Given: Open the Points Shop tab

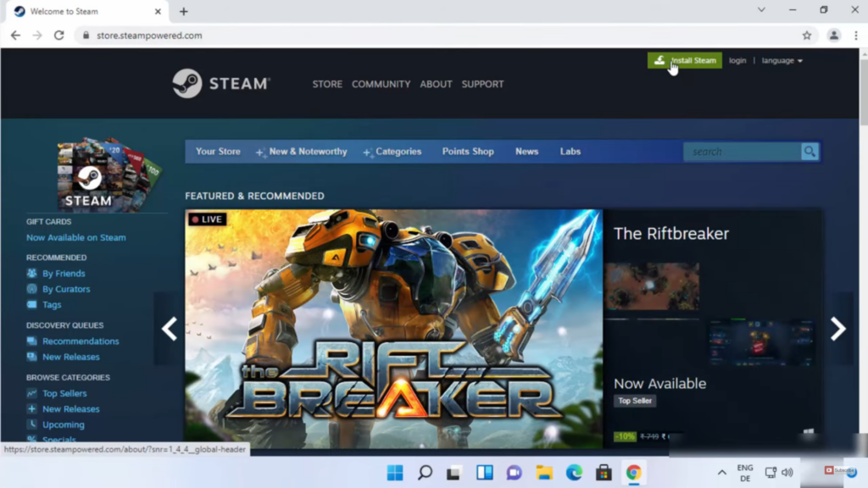Looking at the screenshot, I should click(468, 152).
